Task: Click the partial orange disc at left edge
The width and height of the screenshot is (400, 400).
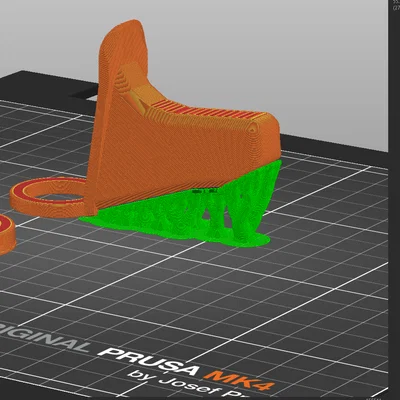Action: tap(7, 234)
